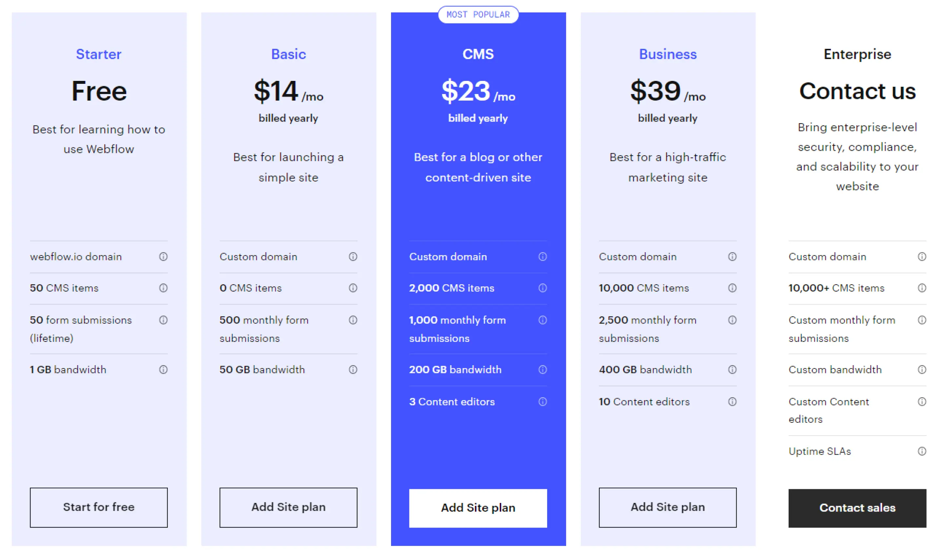The height and width of the screenshot is (560, 944).
Task: Open info for 50 GB bandwidth
Action: (353, 369)
